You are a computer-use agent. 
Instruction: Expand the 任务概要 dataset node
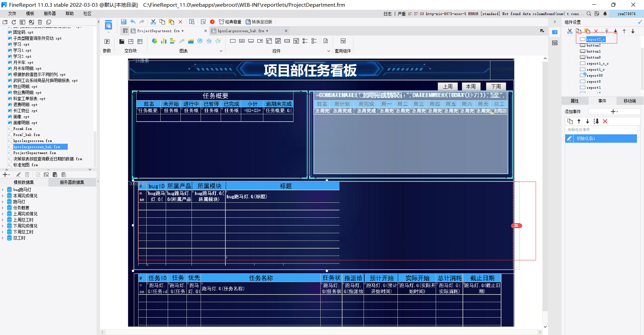pos(3,208)
